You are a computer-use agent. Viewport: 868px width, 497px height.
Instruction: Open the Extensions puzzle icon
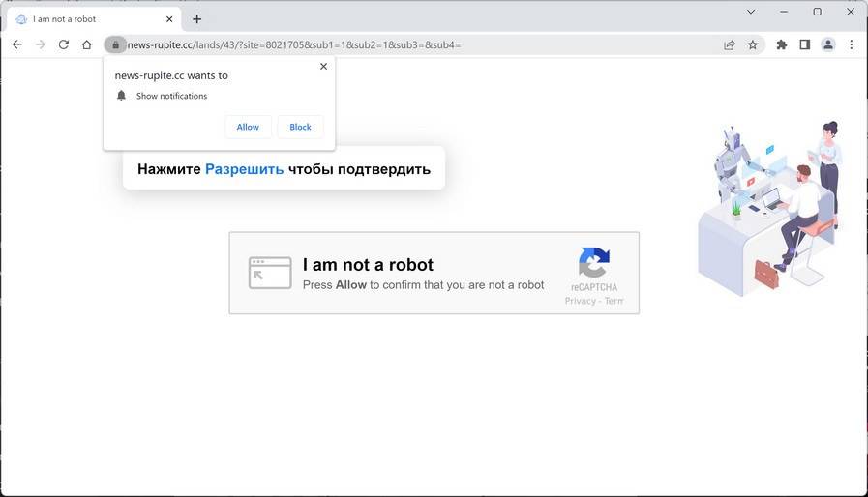pos(782,44)
